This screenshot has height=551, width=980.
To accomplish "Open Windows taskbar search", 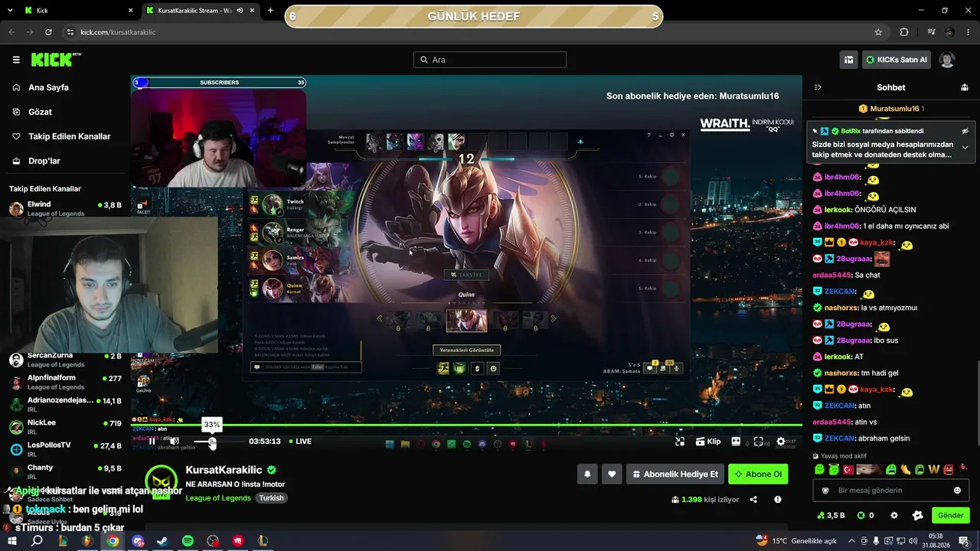I will [x=37, y=541].
